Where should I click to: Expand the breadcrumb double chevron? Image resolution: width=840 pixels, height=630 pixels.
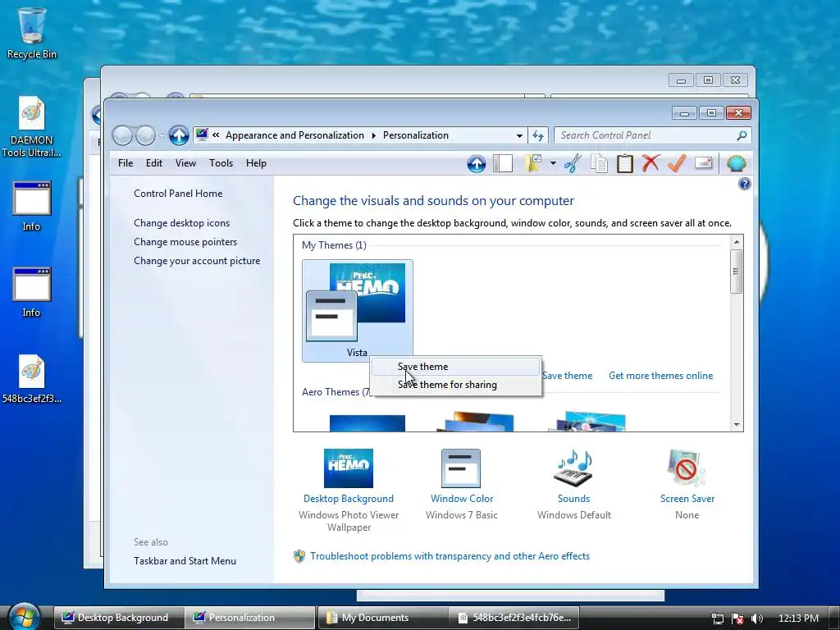(216, 135)
